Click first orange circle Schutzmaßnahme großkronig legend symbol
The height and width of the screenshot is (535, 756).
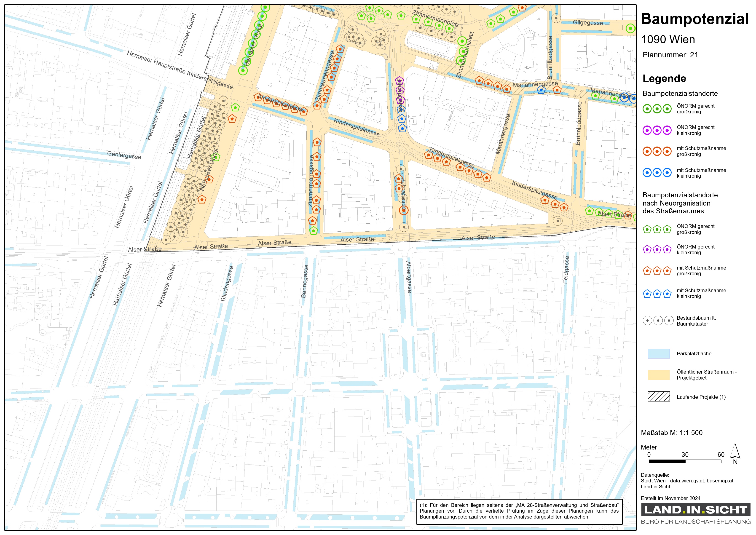pos(647,152)
